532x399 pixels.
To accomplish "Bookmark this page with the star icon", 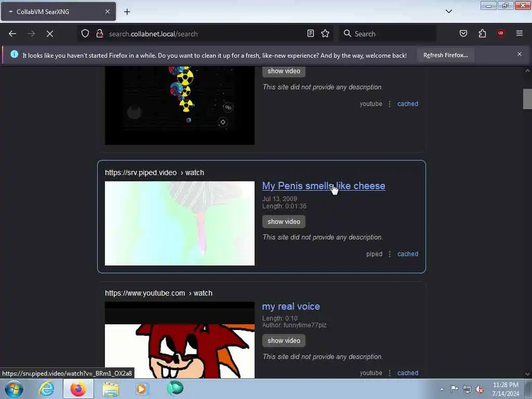I will click(x=325, y=33).
